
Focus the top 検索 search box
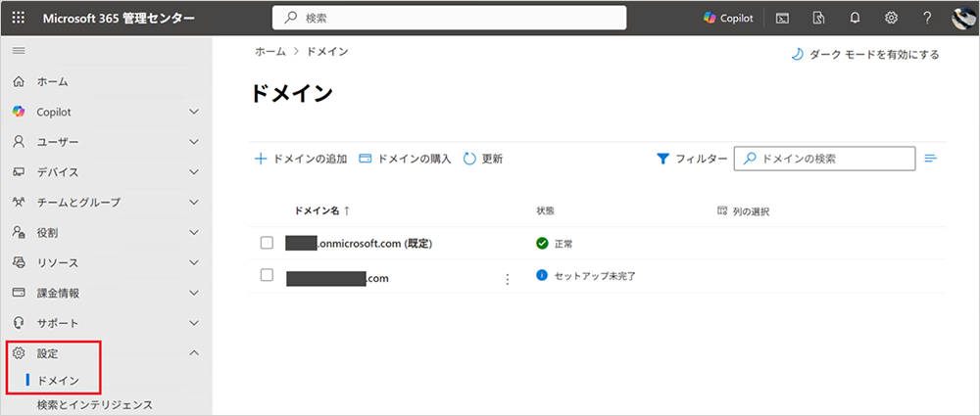[x=450, y=19]
